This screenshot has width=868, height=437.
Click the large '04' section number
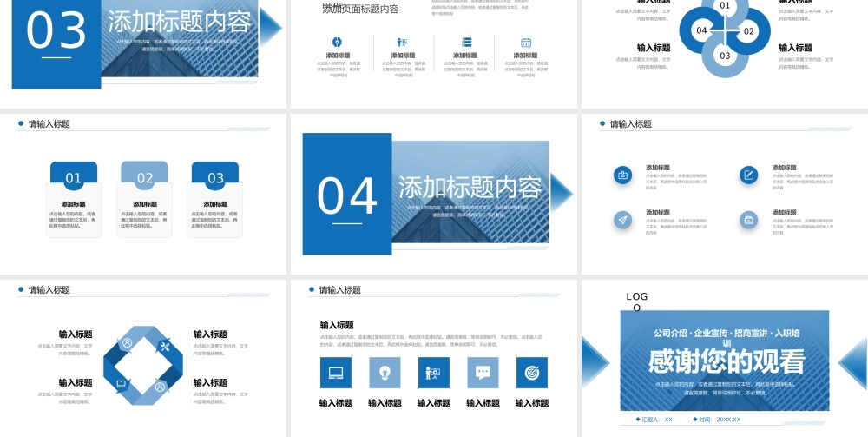coord(347,196)
